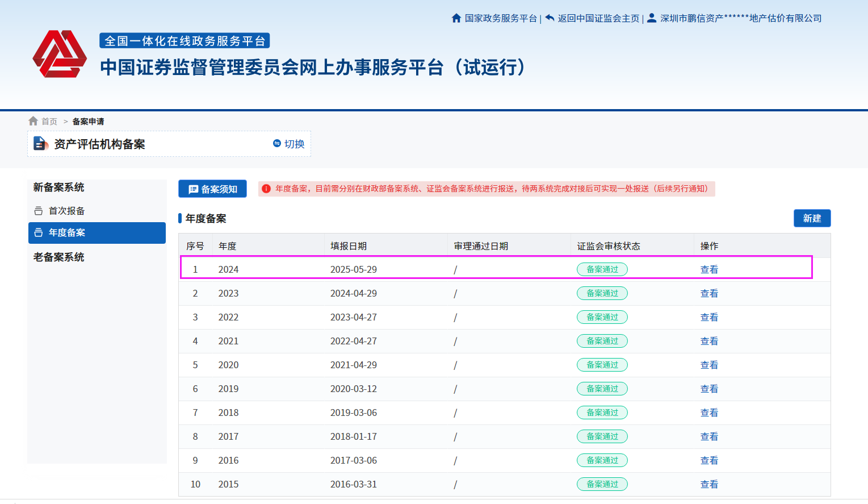
Task: Click the document icon beside 资产评估机构备案
Action: click(40, 144)
